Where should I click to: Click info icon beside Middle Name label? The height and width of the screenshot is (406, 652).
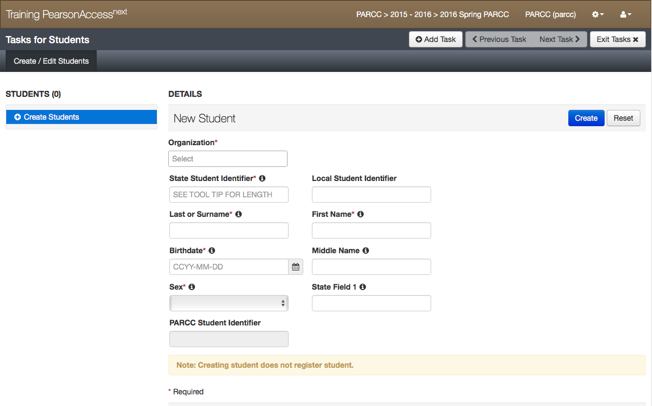tap(366, 251)
